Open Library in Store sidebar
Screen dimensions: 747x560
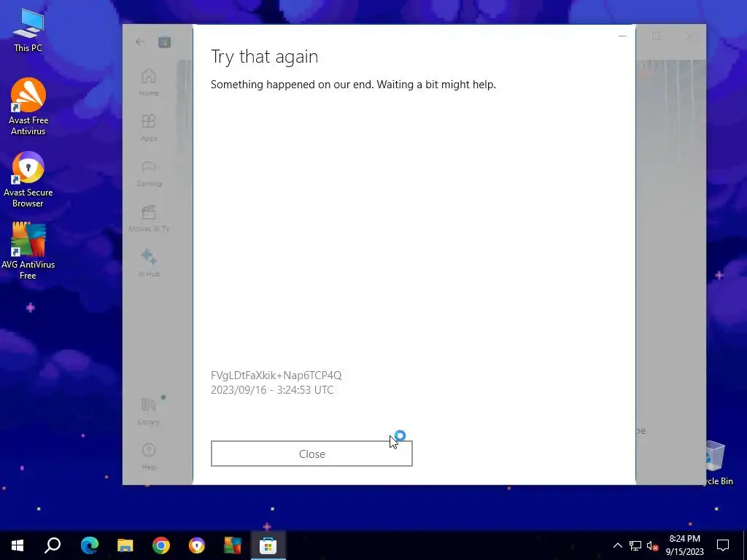(149, 411)
